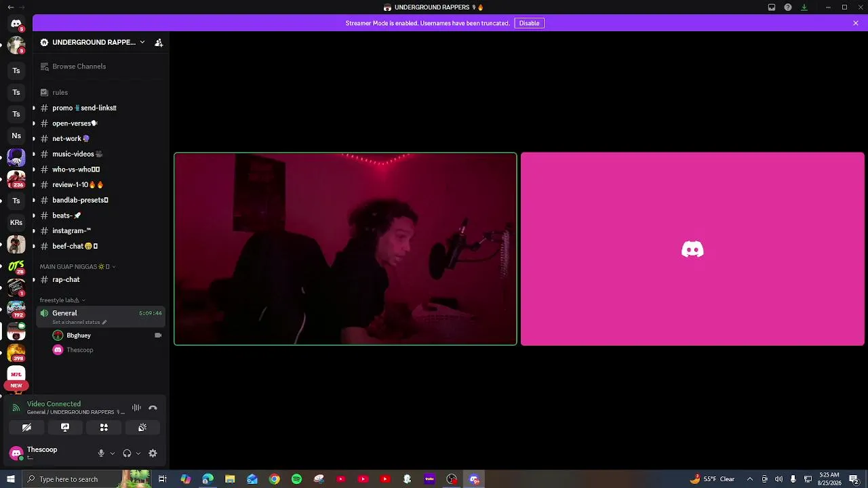868x488 pixels.
Task: Open File Explorer from the taskbar
Action: tap(230, 479)
